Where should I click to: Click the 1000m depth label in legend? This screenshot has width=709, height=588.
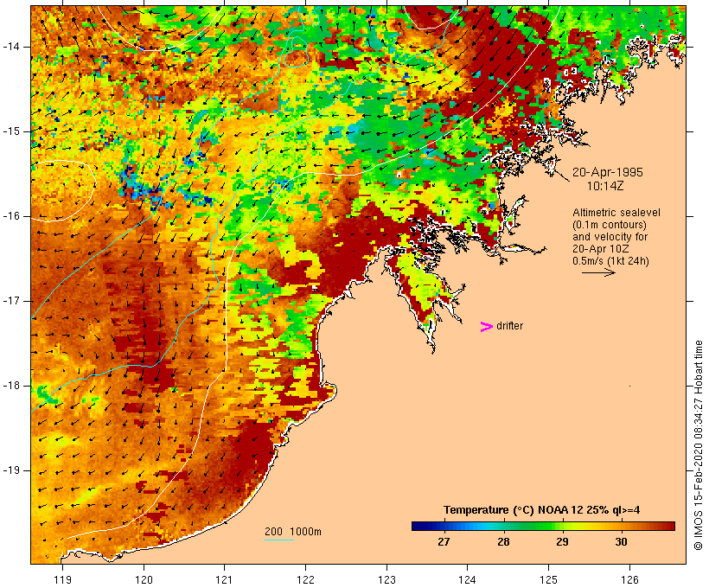305,532
